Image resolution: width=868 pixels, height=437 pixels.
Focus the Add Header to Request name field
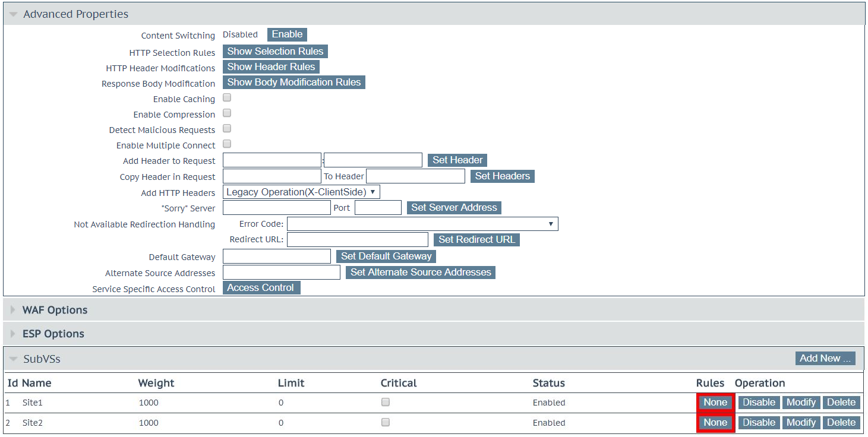click(272, 160)
